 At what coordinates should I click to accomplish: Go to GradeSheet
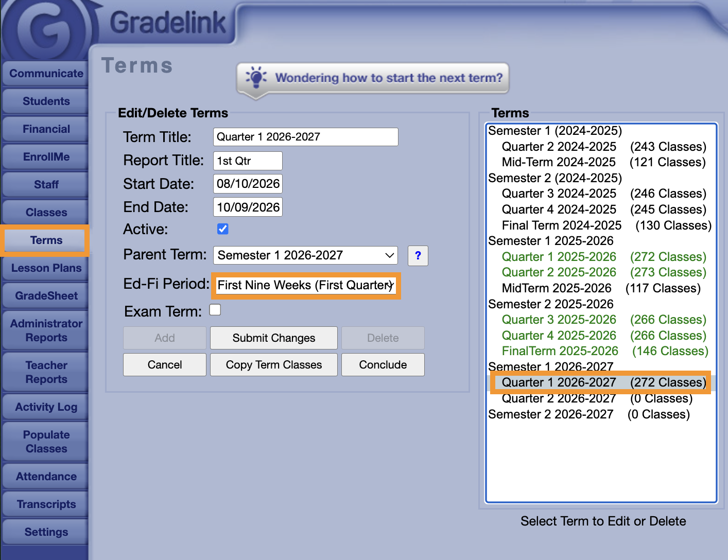click(46, 296)
